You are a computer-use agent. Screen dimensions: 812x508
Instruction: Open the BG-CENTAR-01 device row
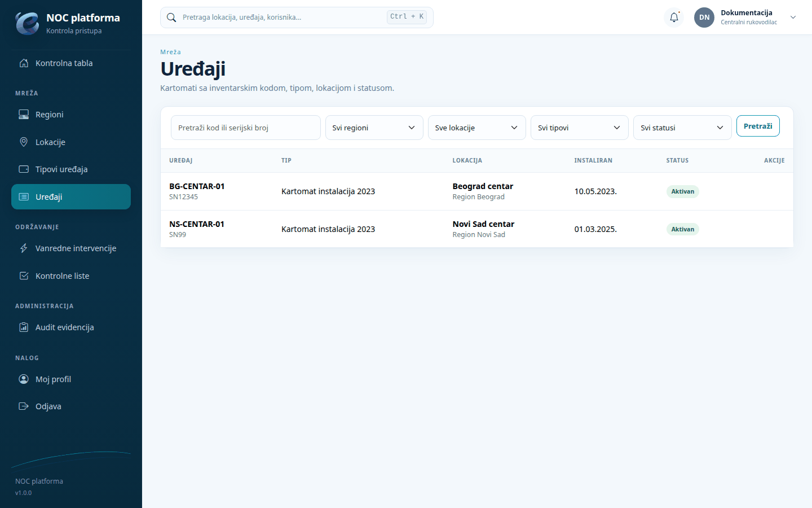[477, 191]
